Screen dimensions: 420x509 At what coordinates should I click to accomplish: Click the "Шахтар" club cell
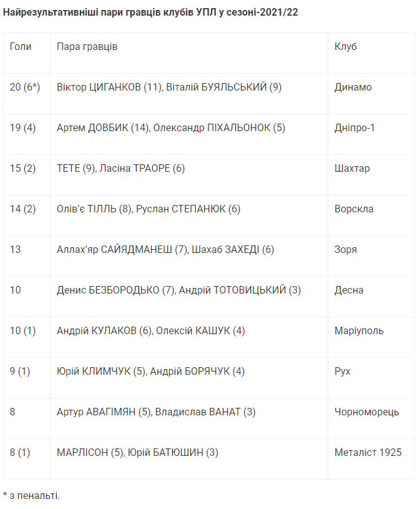352,169
